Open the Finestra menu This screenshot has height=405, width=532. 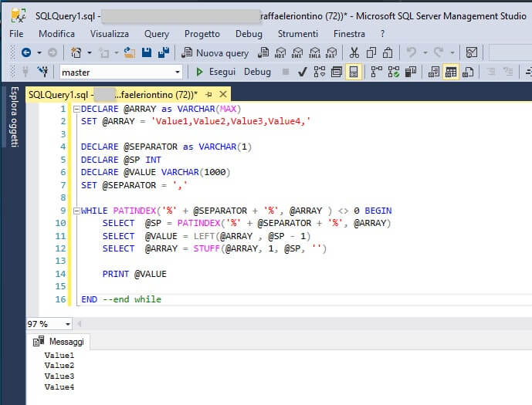[x=349, y=34]
